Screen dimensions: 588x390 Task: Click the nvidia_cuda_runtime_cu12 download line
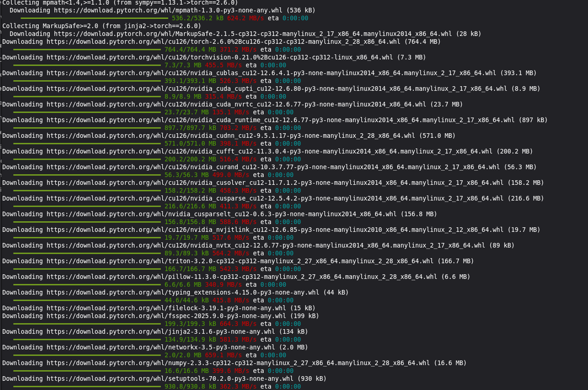tap(275, 120)
